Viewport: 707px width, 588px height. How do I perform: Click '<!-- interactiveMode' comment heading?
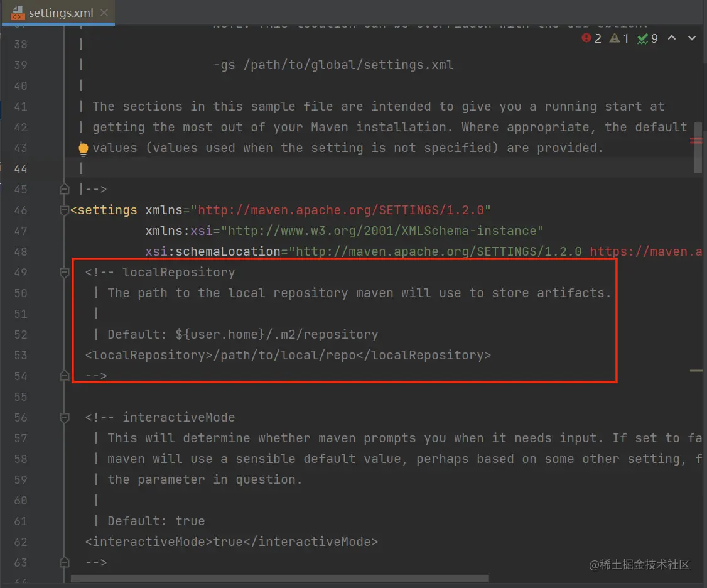[160, 418]
